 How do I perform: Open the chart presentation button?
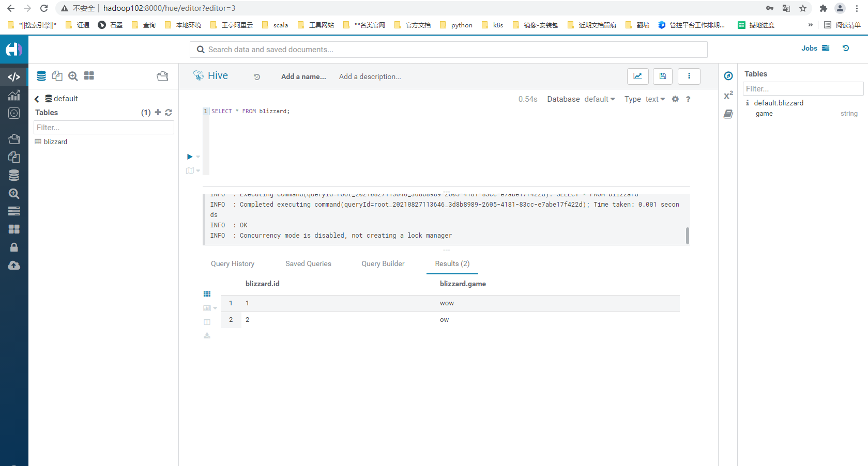click(x=637, y=76)
